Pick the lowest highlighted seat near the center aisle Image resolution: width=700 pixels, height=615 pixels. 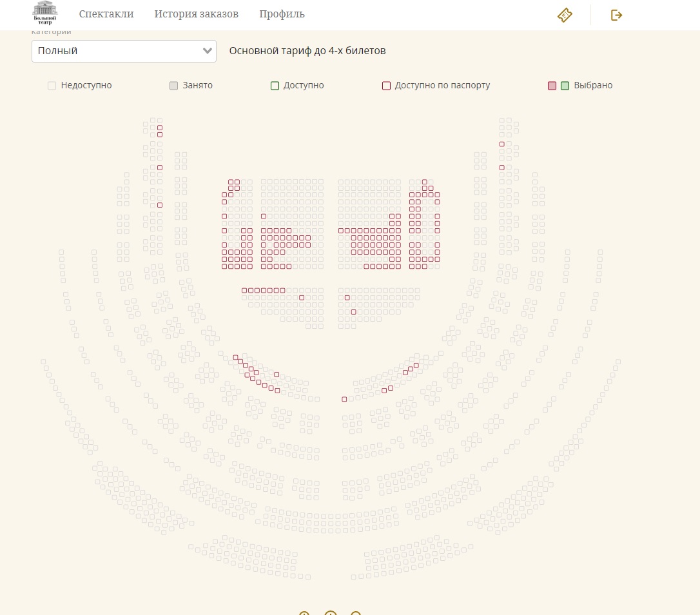coord(344,399)
